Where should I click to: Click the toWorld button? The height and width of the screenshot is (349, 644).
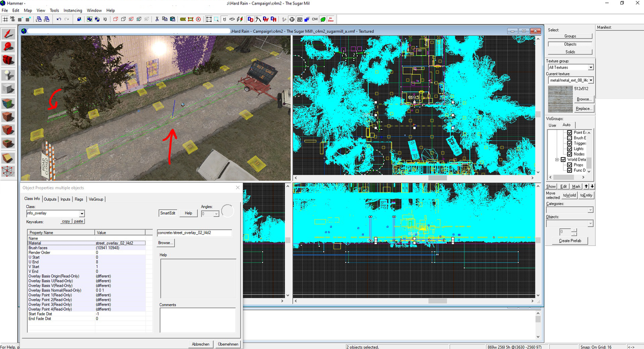pyautogui.click(x=569, y=195)
